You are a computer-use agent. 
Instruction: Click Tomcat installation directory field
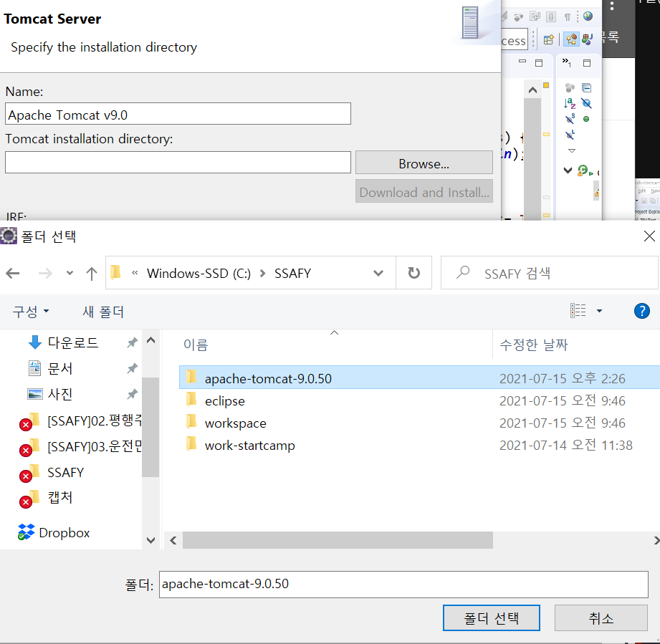point(178,163)
